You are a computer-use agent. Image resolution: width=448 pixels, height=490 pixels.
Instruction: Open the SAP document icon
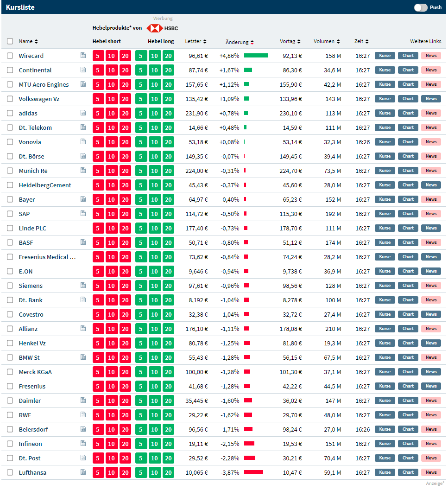coord(83,213)
